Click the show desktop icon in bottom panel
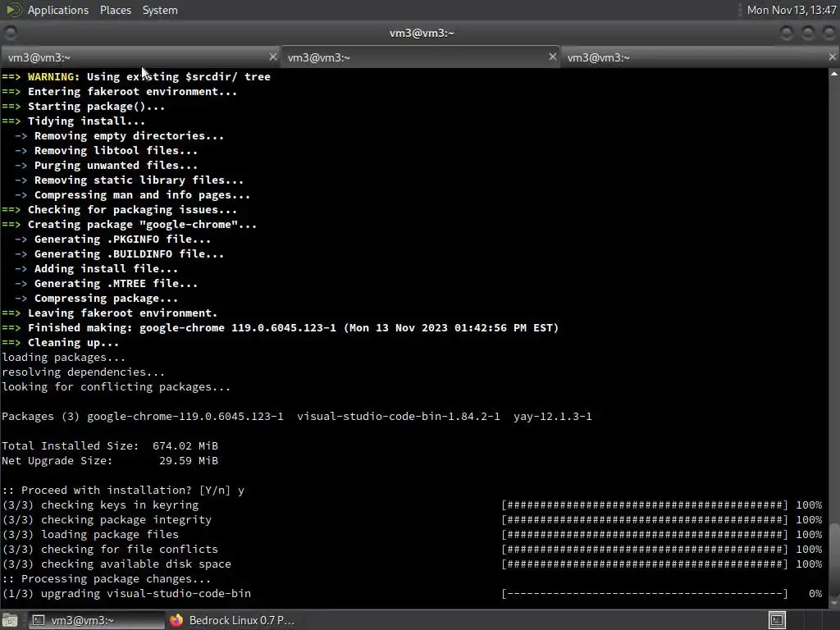Screen dimensions: 840x630 coord(10,620)
